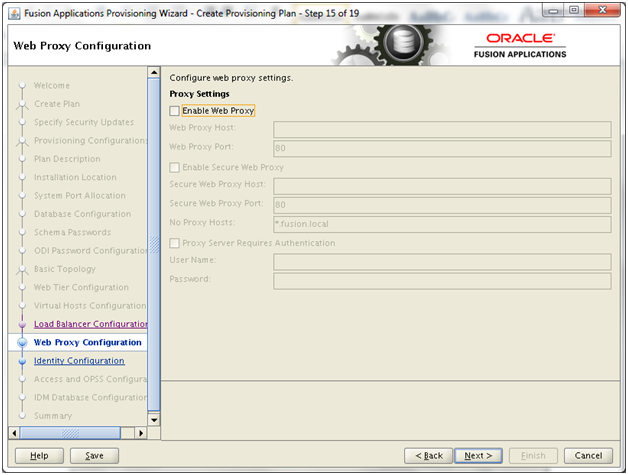This screenshot has height=475, width=628.
Task: Select ODI Password Configuration step
Action: coord(91,251)
